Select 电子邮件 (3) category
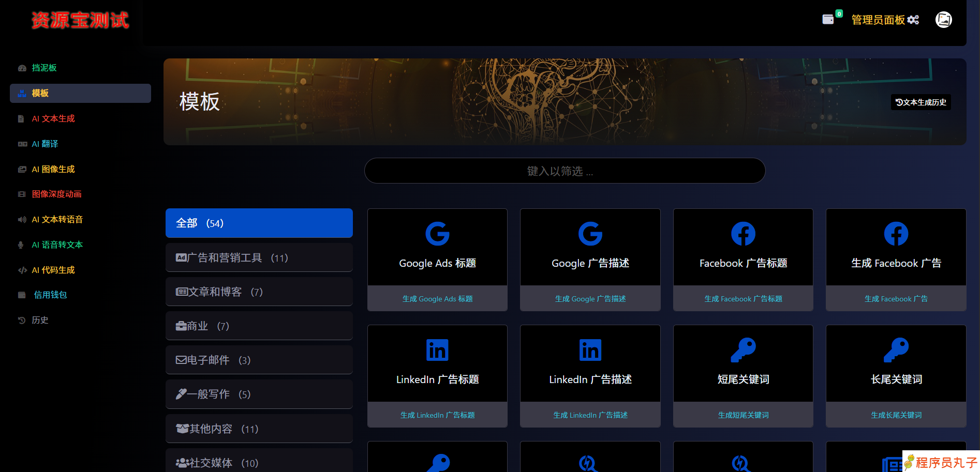This screenshot has width=980, height=472. (259, 360)
